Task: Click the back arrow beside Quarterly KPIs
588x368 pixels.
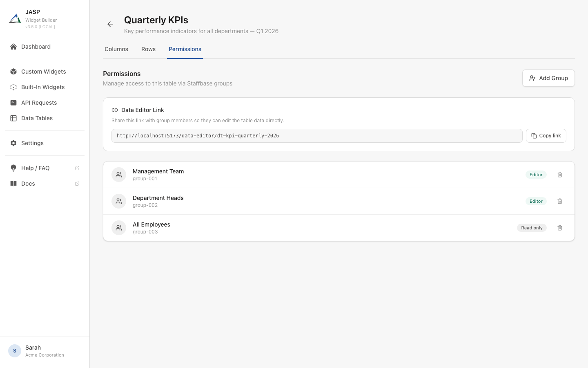Action: pyautogui.click(x=110, y=24)
